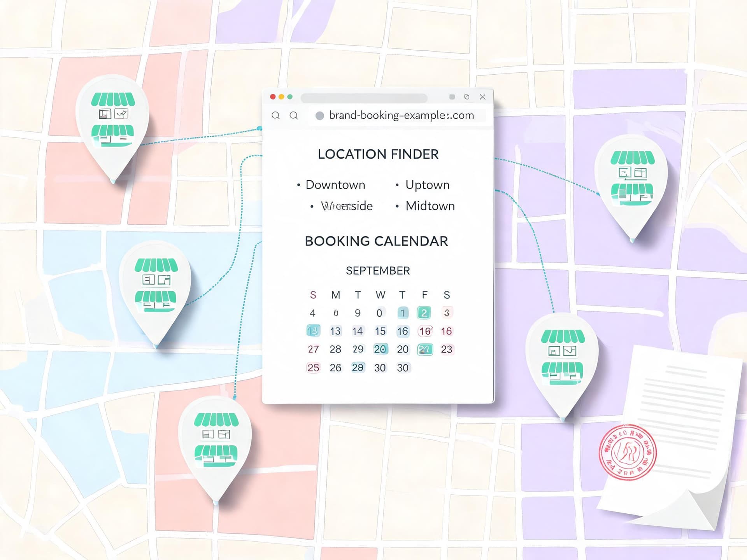Viewport: 747px width, 560px height.
Task: Click the second magnifier icon next to the URL
Action: tap(294, 115)
